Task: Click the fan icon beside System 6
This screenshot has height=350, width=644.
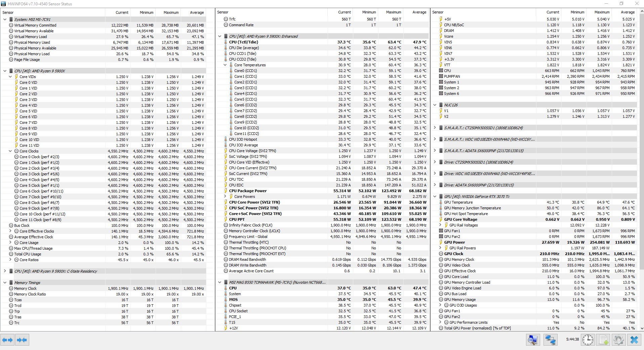Action: (441, 94)
